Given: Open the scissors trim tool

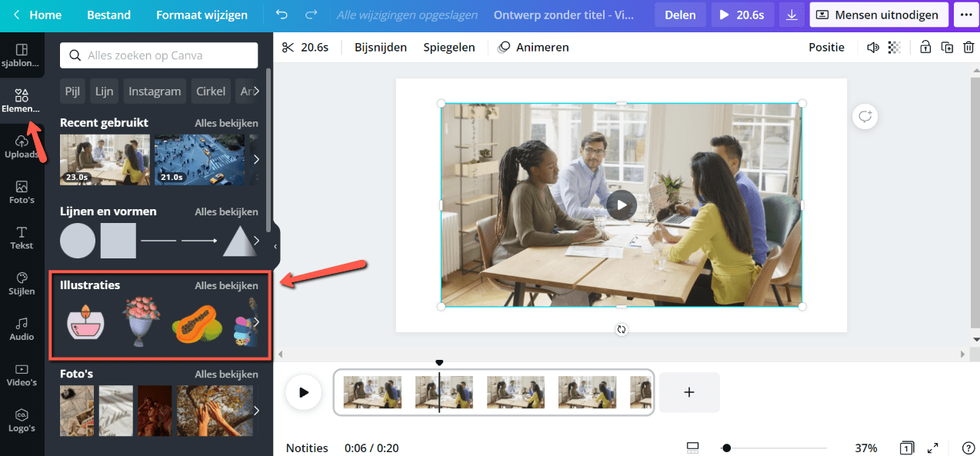Looking at the screenshot, I should tap(288, 48).
